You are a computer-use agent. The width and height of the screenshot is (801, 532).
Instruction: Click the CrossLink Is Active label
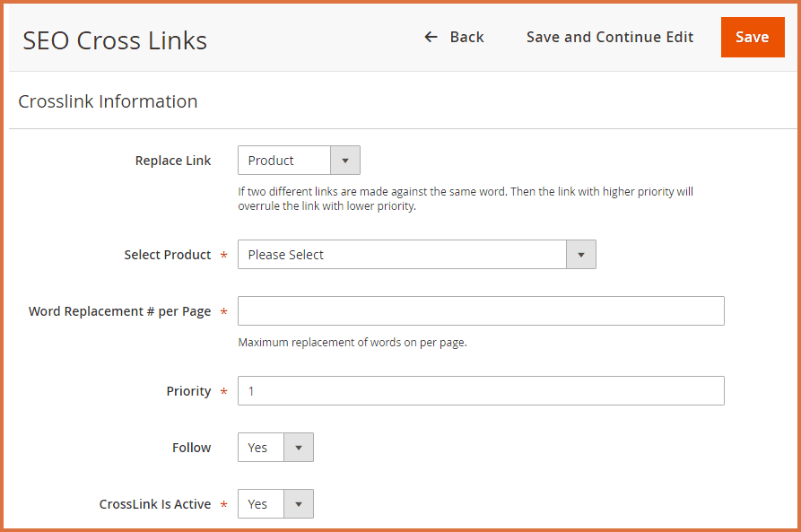155,504
